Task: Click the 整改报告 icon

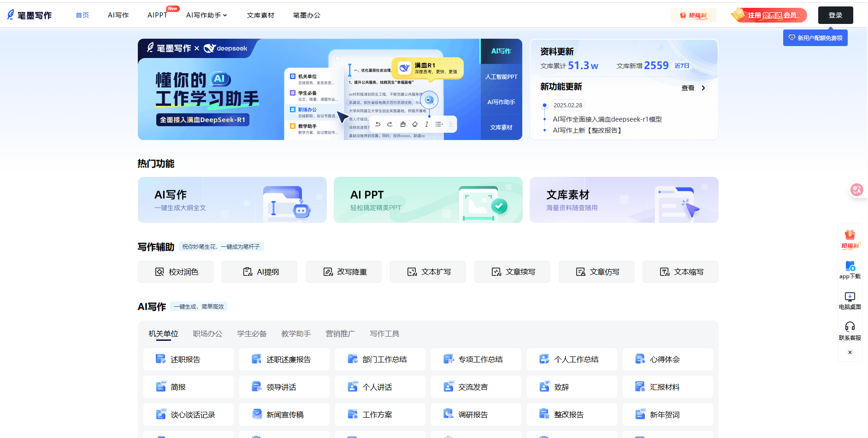Action: [544, 414]
